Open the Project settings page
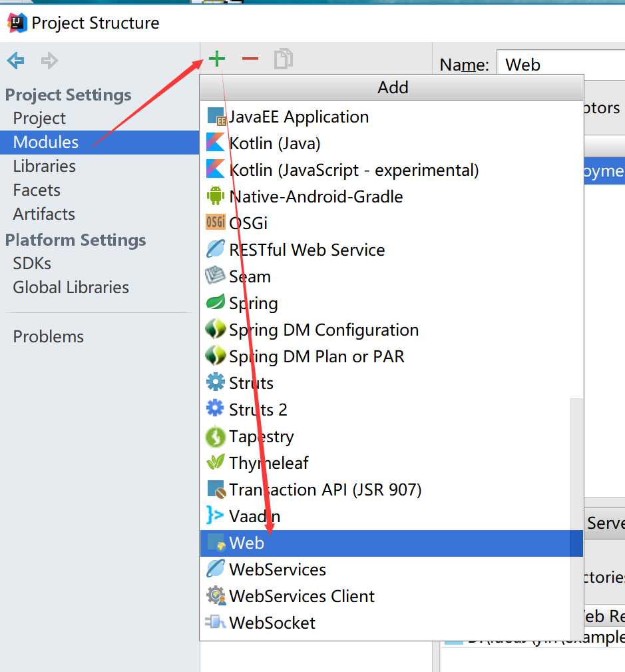 99,119
